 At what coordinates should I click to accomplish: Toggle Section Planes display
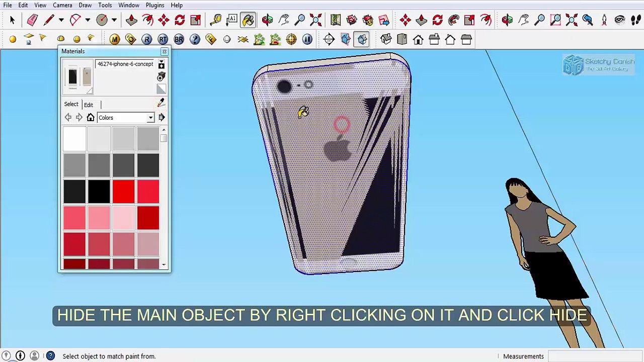(346, 39)
